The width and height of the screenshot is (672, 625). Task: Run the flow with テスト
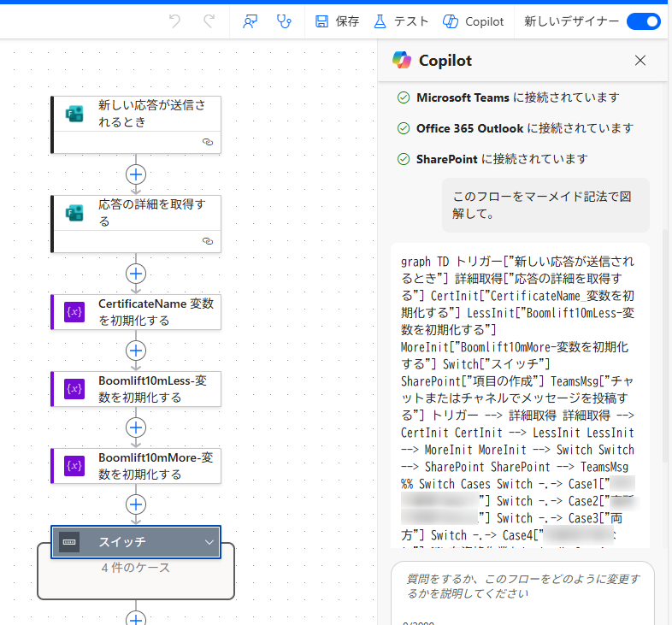tap(401, 21)
